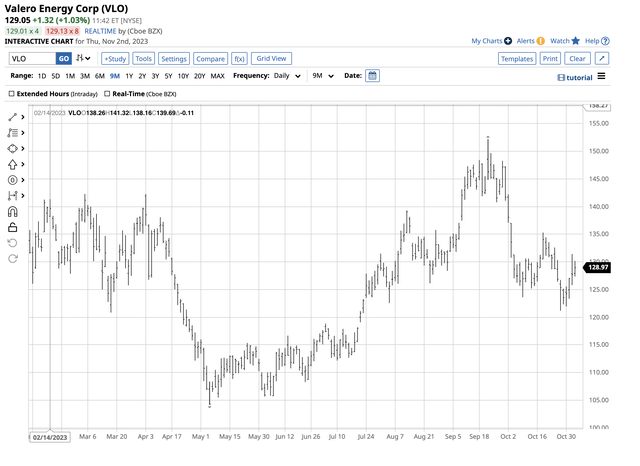Screen dimensions: 640x466
Task: Select the 2Y range
Action: (142, 76)
